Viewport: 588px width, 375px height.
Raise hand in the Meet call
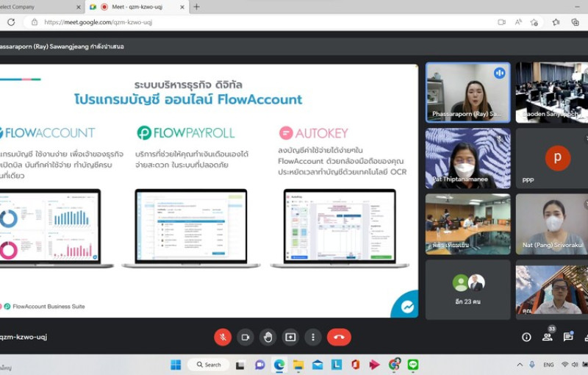pos(268,337)
